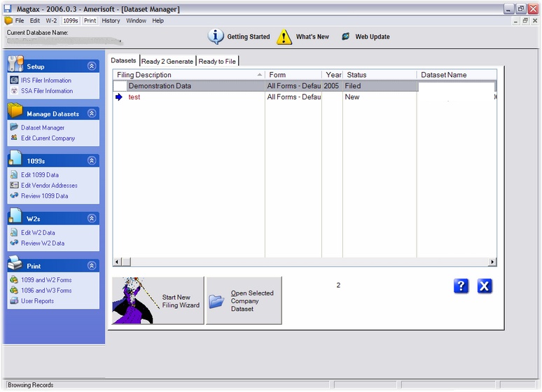Switch to the Ready 2 Generate tab
This screenshot has width=542, height=392.
pyautogui.click(x=167, y=62)
